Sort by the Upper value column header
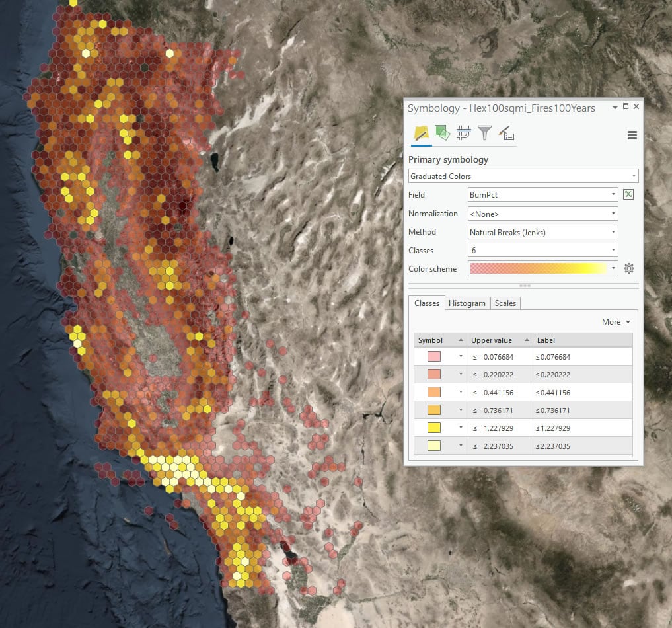The width and height of the screenshot is (672, 628). point(500,340)
